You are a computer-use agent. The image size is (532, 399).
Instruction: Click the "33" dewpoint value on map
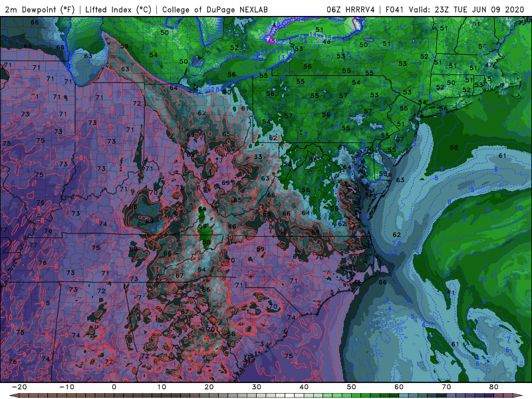click(x=258, y=157)
